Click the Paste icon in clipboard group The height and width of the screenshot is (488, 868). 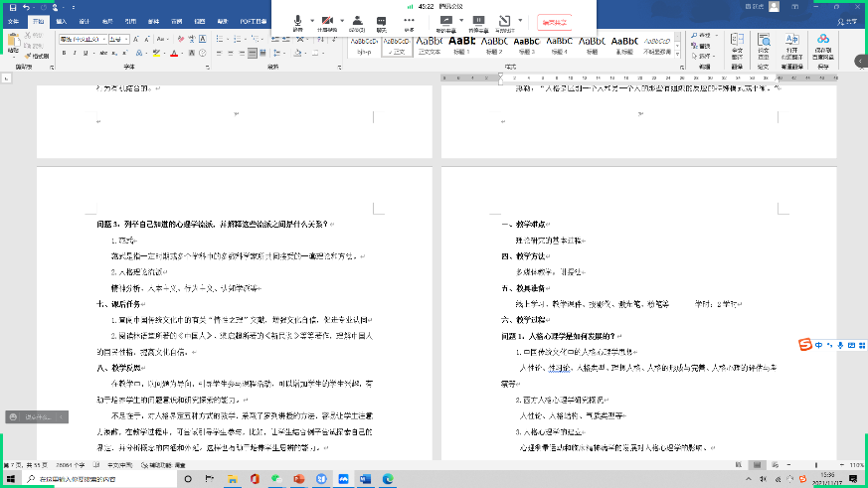pos(13,45)
